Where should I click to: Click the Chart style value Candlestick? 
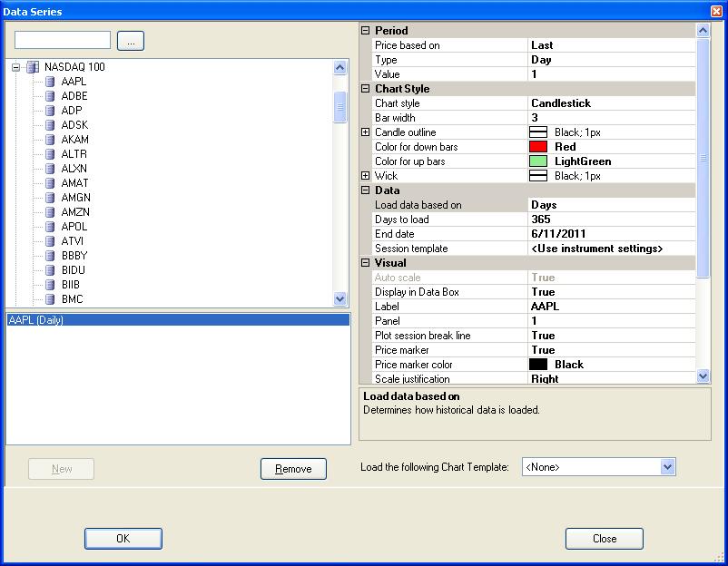(x=612, y=103)
